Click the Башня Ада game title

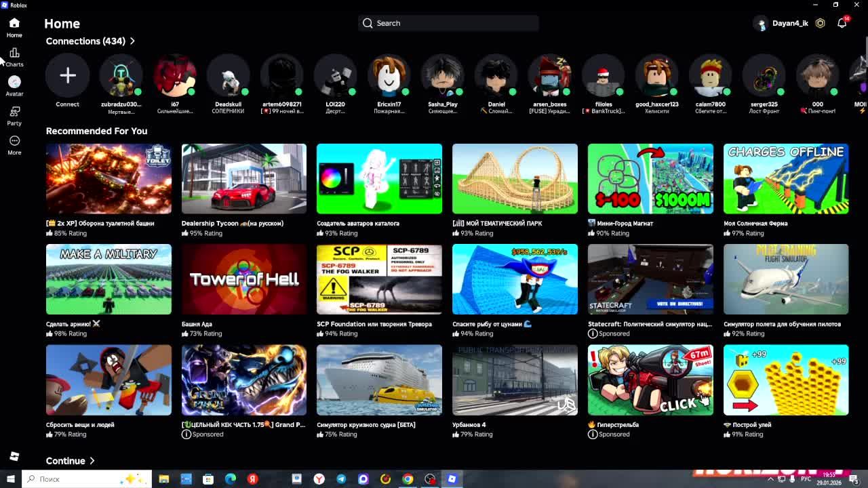point(197,324)
